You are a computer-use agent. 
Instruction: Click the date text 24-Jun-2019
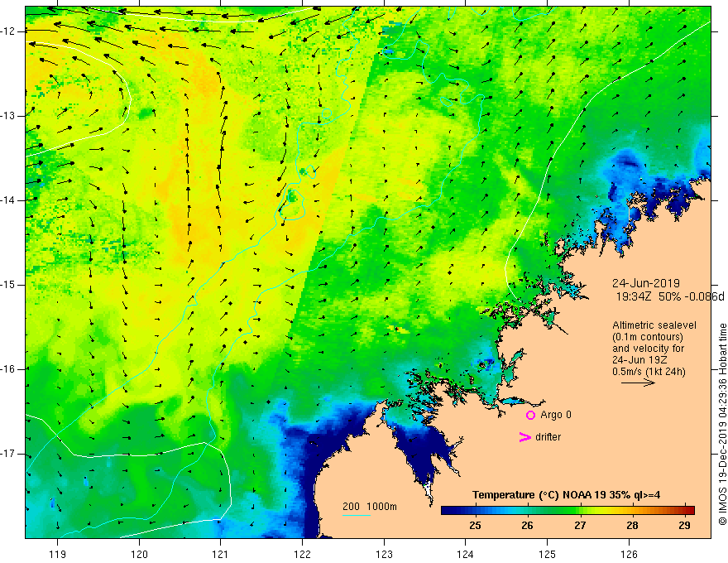point(646,283)
